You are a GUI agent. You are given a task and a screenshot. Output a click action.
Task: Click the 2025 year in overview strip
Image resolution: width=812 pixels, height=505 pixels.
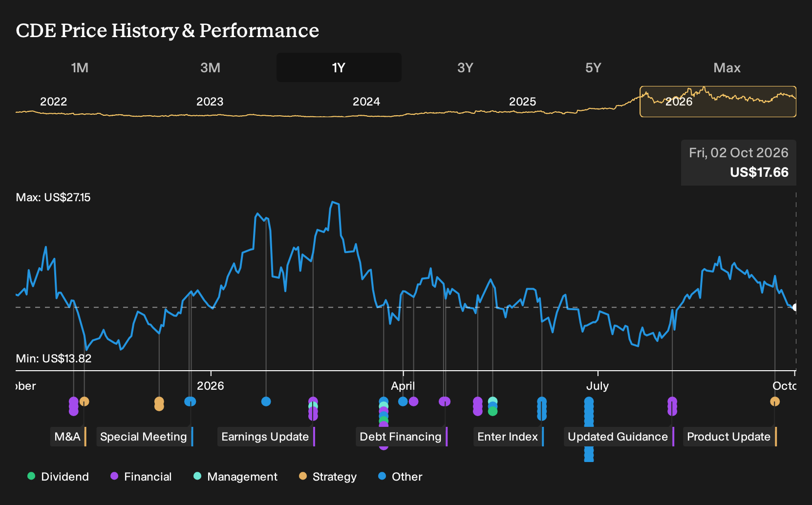523,102
